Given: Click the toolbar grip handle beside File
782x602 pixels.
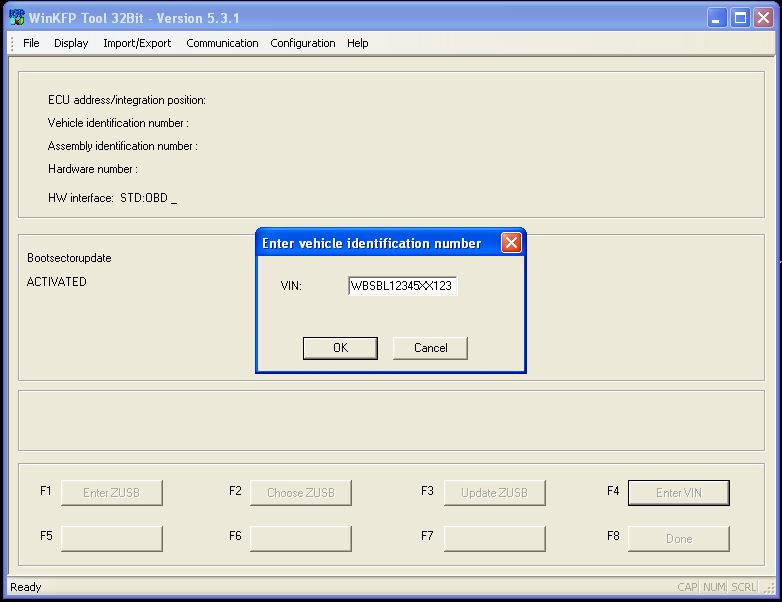Looking at the screenshot, I should (12, 43).
